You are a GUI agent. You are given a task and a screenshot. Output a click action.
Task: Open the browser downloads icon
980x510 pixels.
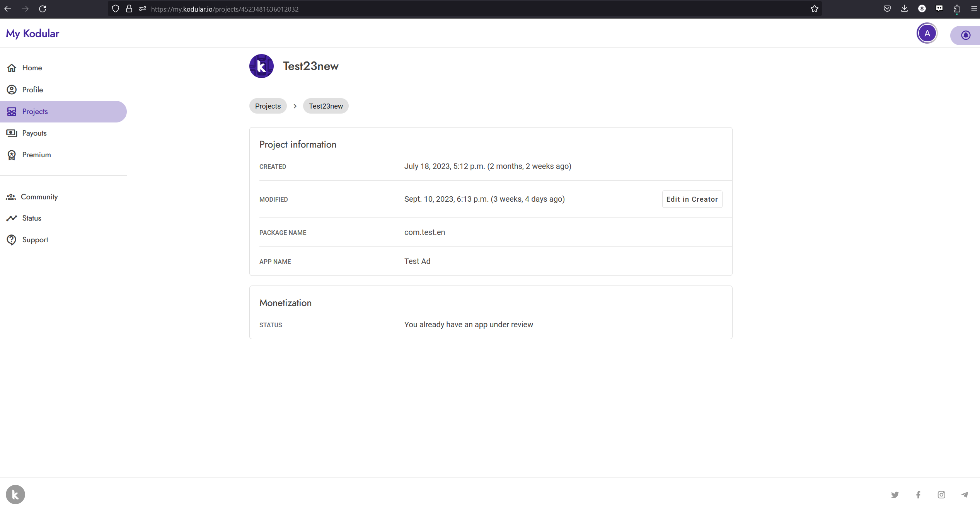coord(904,8)
